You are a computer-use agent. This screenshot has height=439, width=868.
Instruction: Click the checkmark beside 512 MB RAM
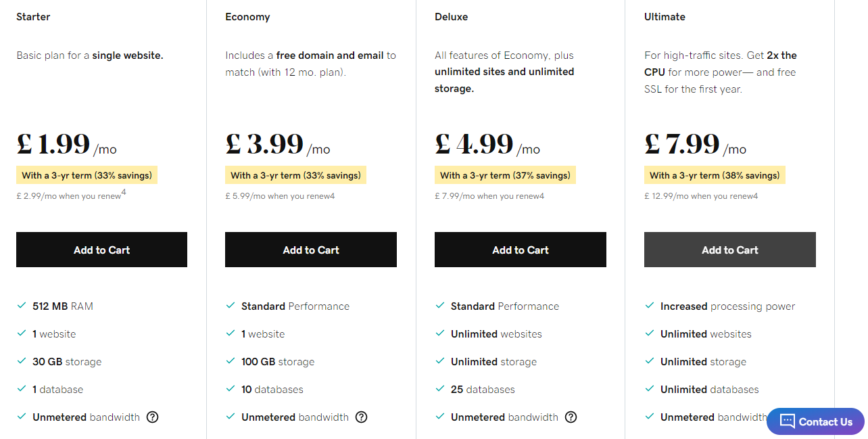(x=22, y=306)
